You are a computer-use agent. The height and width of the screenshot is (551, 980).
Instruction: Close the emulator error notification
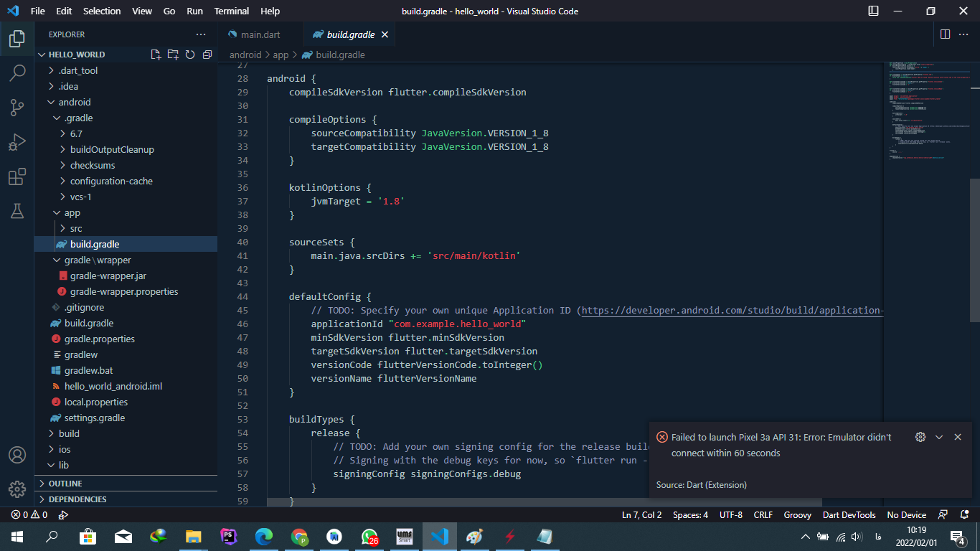[x=958, y=437]
